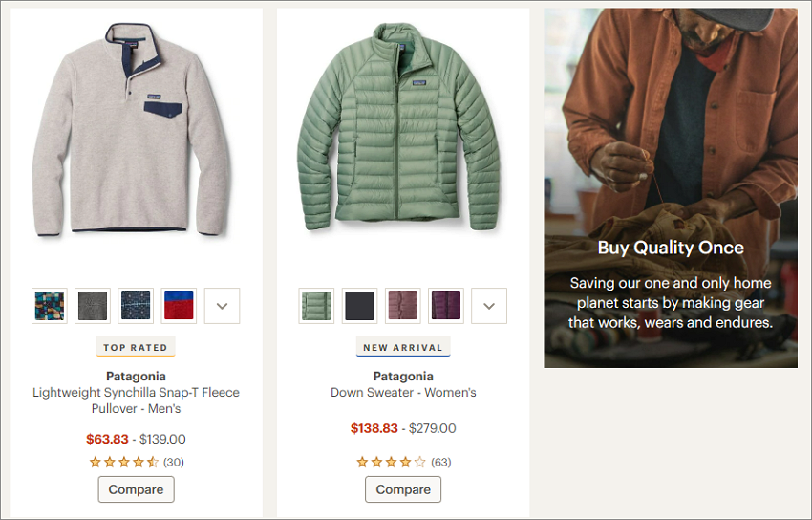Select the multicolor patchwork fleece swatch
The height and width of the screenshot is (520, 812).
49,306
